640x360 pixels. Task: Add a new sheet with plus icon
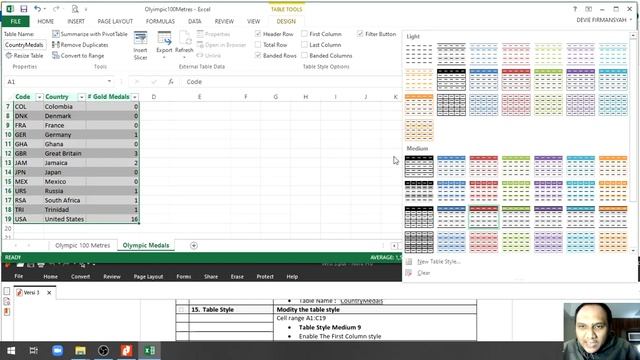point(194,245)
